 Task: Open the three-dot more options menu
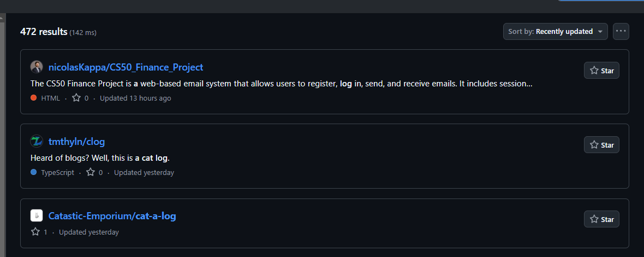(621, 31)
